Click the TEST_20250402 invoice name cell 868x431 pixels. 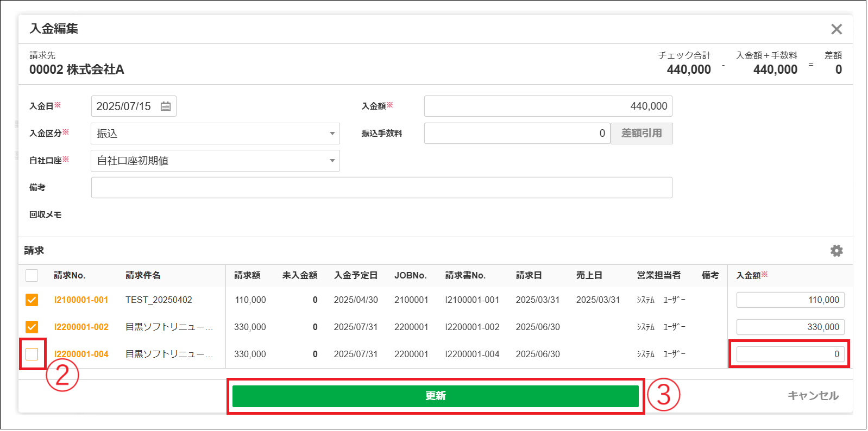coord(159,300)
